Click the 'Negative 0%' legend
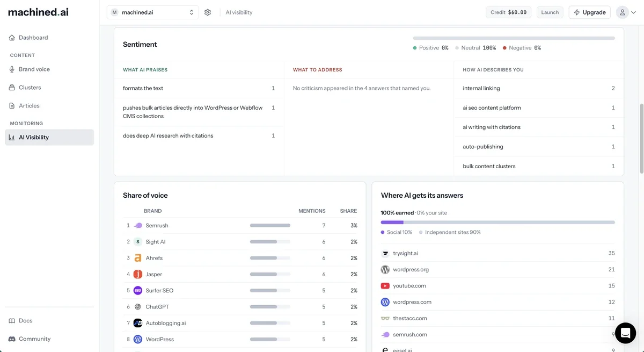Screen dimensions: 644x352 point(522,48)
